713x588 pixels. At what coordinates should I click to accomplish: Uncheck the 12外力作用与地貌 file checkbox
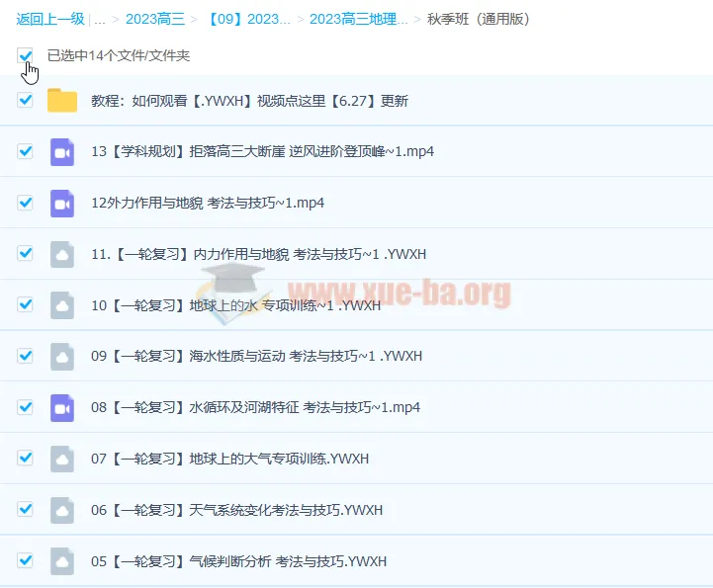(x=26, y=203)
